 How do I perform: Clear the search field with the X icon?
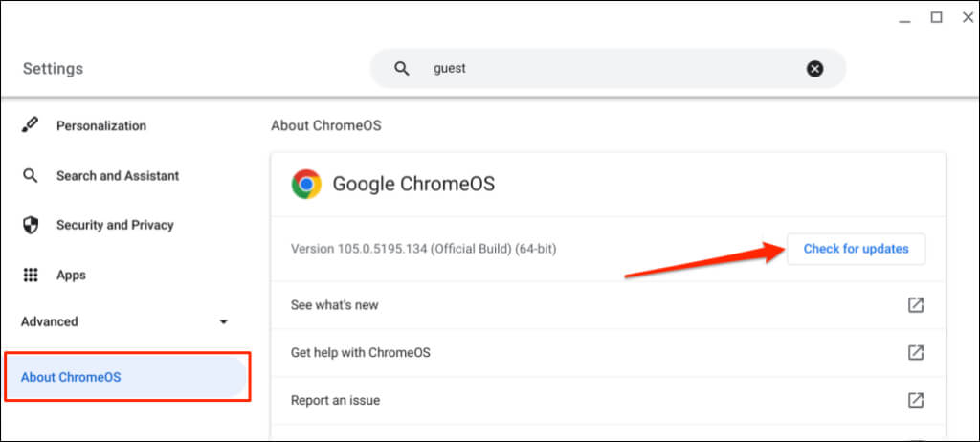tap(814, 69)
